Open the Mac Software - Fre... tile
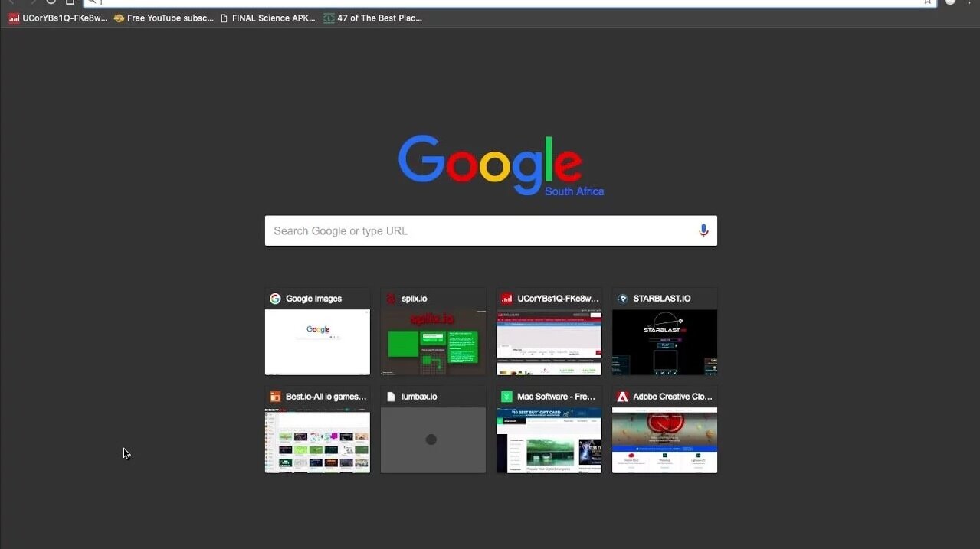The height and width of the screenshot is (549, 980). tap(549, 430)
